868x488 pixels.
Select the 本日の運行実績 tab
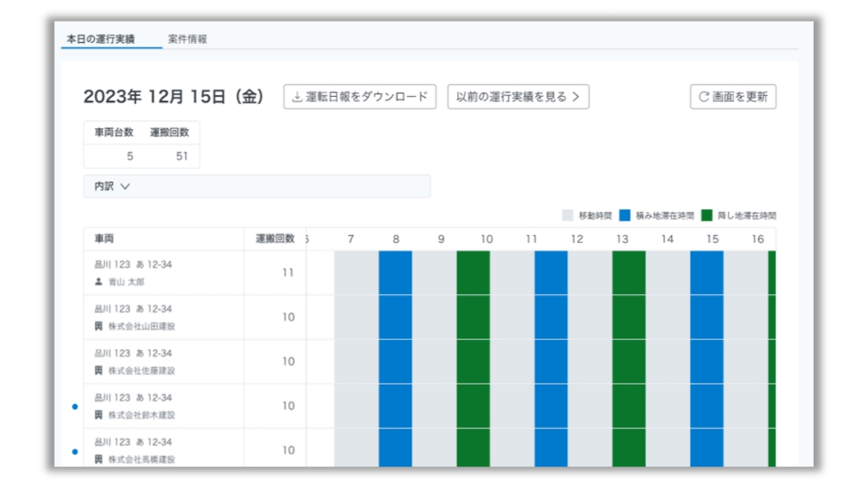(101, 40)
